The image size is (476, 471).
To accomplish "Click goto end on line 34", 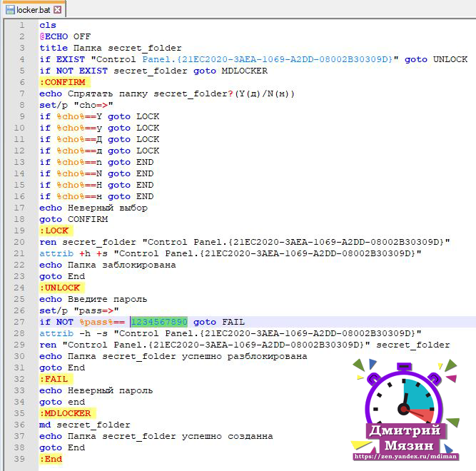I will (62, 402).
